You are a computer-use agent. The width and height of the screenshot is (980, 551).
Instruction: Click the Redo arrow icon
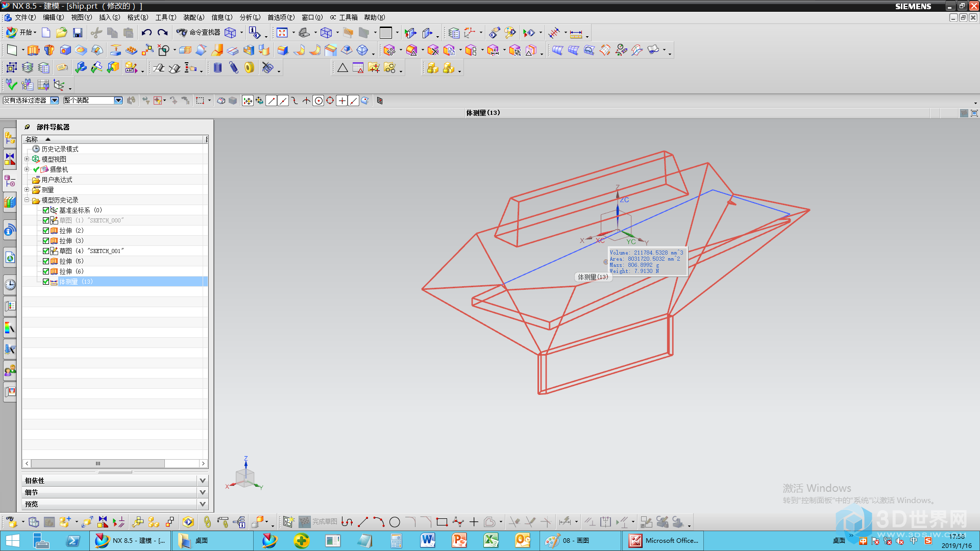coord(162,33)
